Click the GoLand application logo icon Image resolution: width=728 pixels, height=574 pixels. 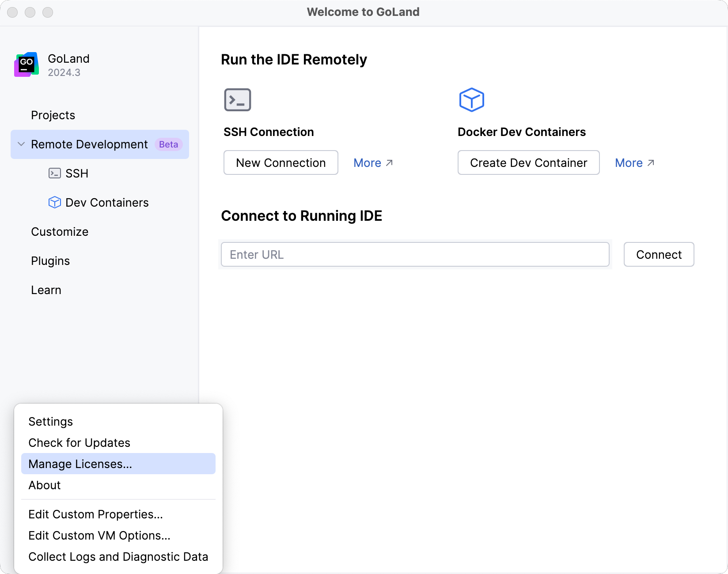tap(26, 64)
